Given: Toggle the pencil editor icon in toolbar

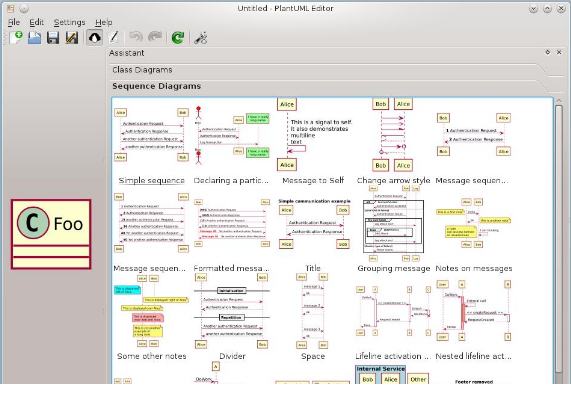Looking at the screenshot, I should (x=114, y=37).
